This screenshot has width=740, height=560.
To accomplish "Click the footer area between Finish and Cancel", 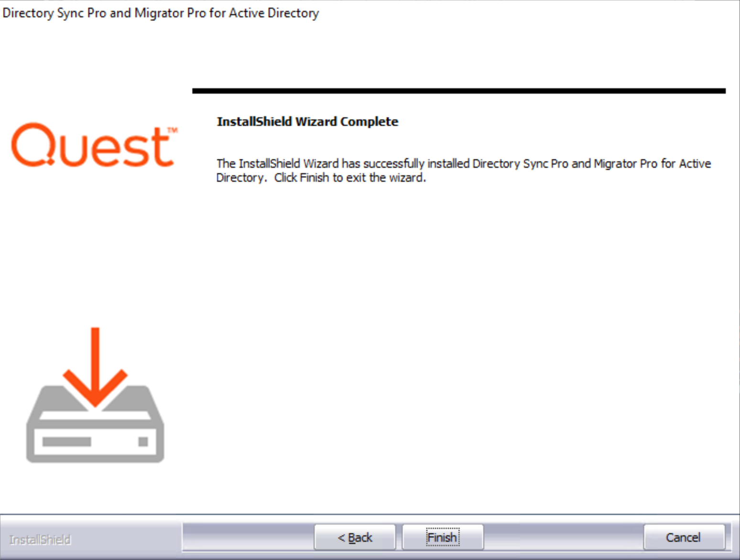I will pyautogui.click(x=563, y=537).
